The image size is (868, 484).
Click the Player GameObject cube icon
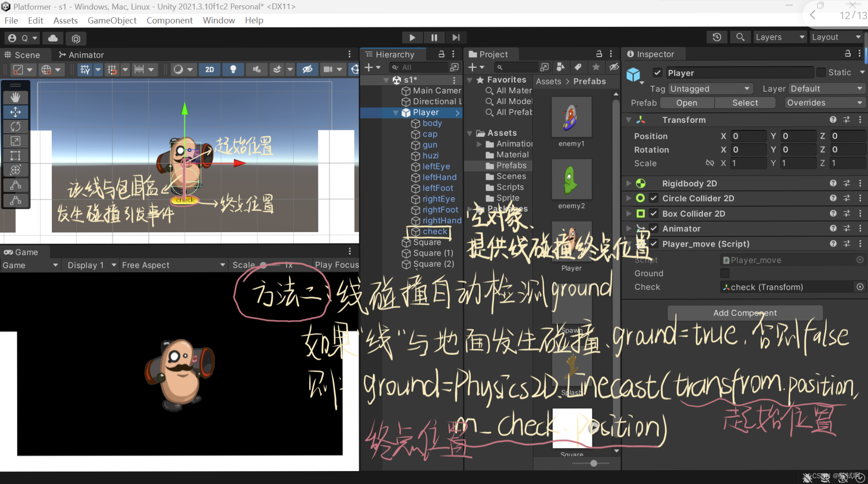(x=634, y=75)
